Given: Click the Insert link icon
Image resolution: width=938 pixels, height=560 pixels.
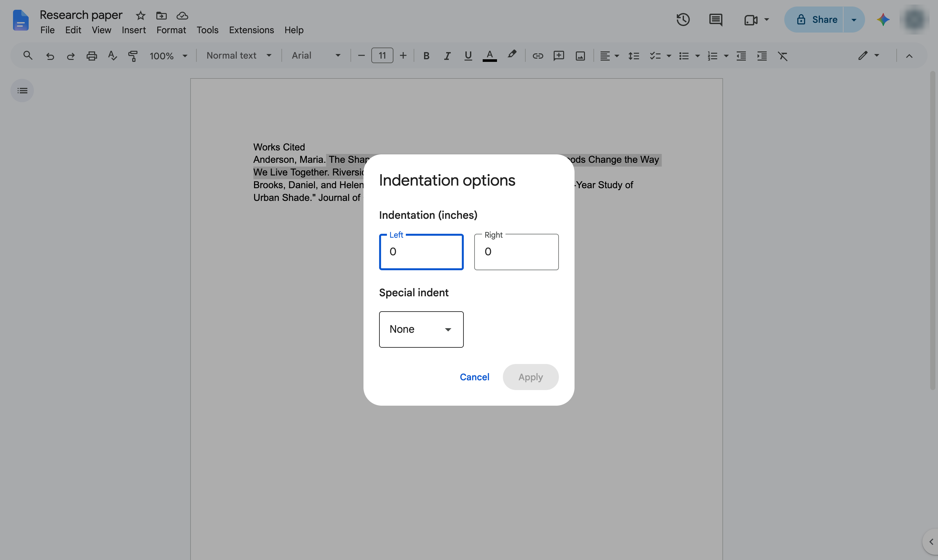Looking at the screenshot, I should (x=538, y=56).
